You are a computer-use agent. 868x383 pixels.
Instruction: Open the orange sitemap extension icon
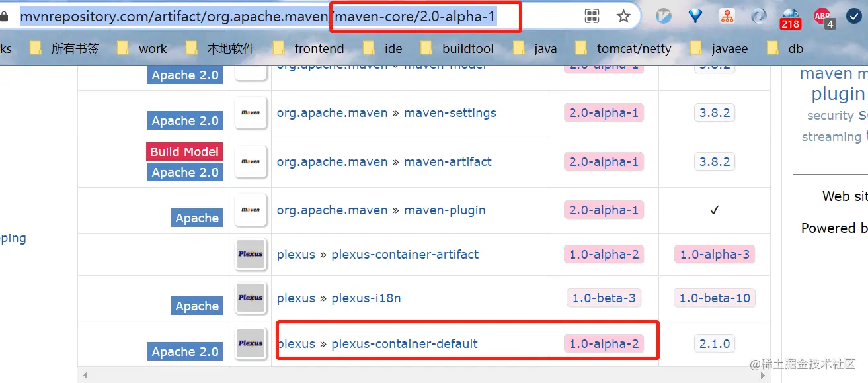coord(727,17)
